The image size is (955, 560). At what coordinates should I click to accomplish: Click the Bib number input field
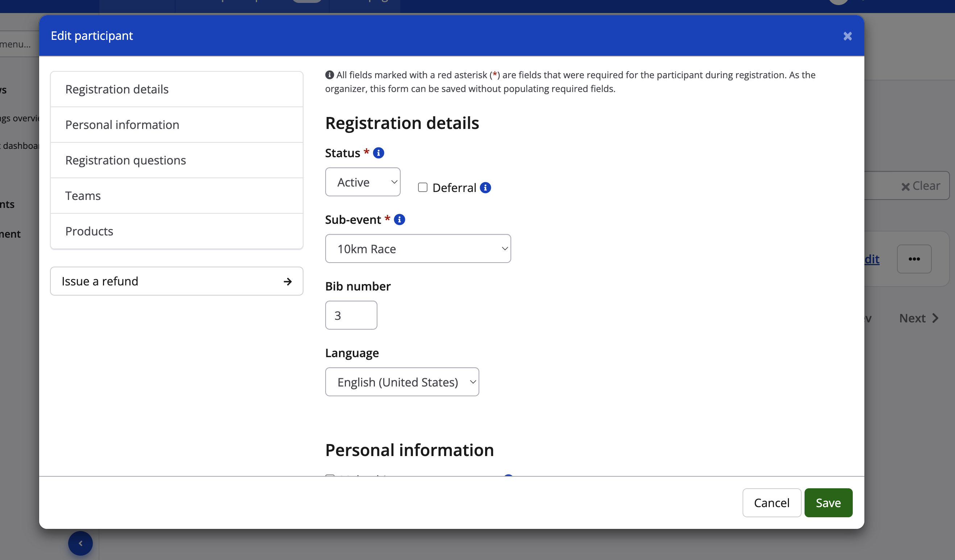pos(351,315)
